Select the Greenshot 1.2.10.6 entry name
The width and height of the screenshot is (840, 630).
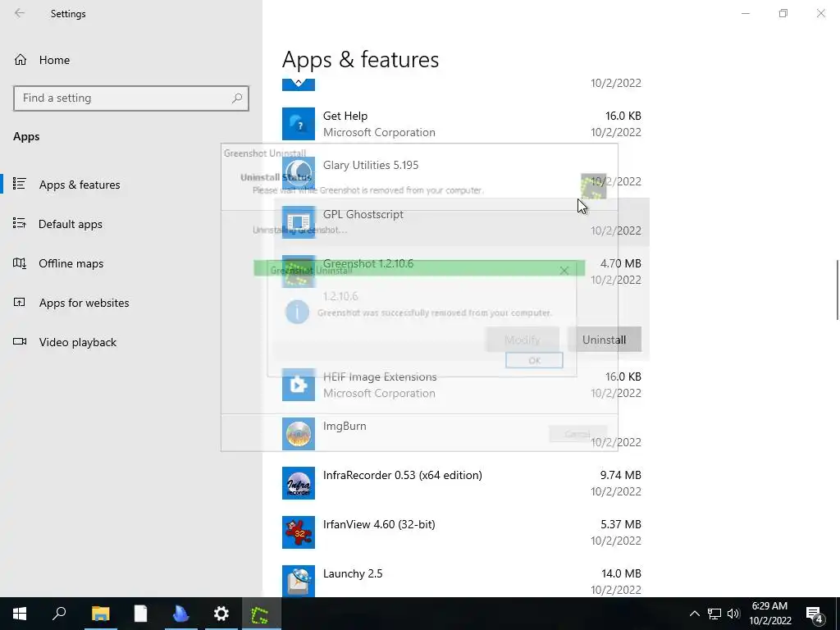click(x=368, y=263)
